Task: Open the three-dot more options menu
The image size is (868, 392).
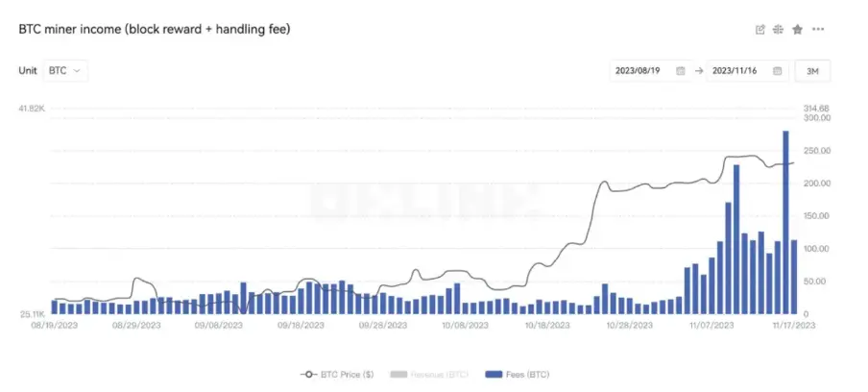Action: tap(818, 29)
